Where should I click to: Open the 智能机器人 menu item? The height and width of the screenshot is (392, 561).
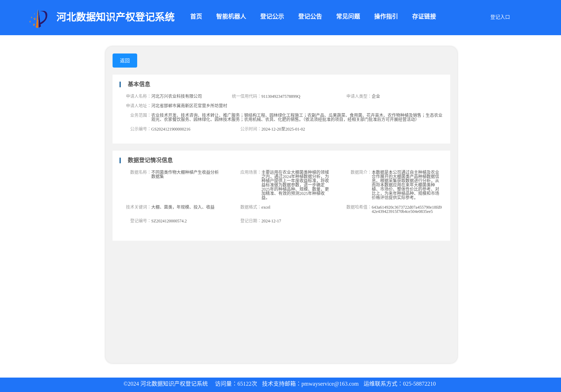point(231,17)
